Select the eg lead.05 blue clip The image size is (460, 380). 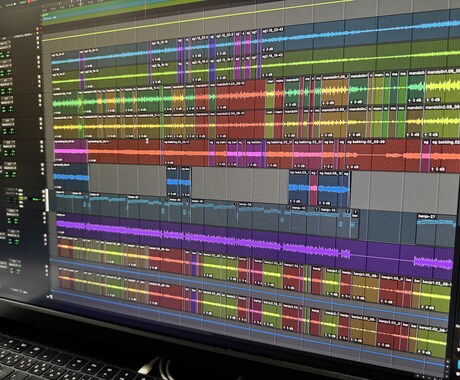(299, 187)
